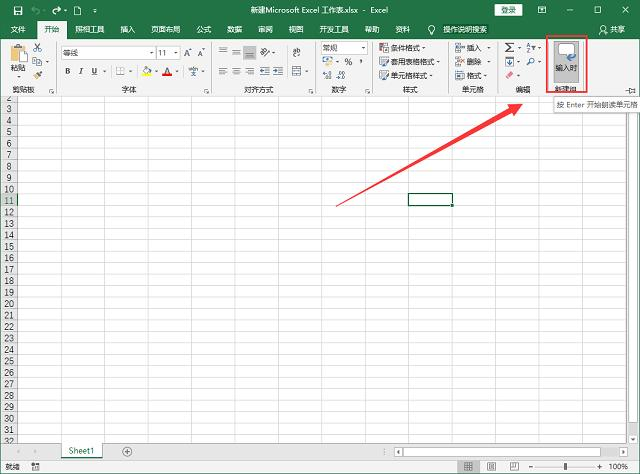Create a new blank document from the toolbar
The height and width of the screenshot is (474, 640).
[x=78, y=11]
